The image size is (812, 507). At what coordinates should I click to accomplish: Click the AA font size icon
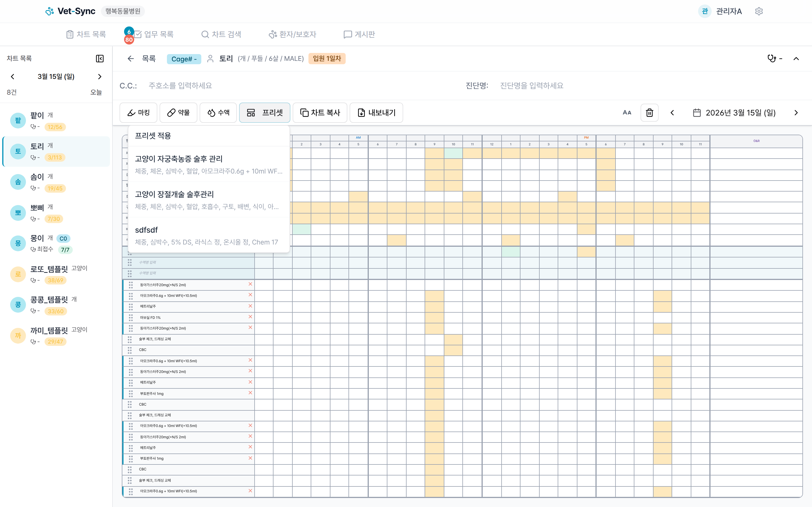click(627, 112)
